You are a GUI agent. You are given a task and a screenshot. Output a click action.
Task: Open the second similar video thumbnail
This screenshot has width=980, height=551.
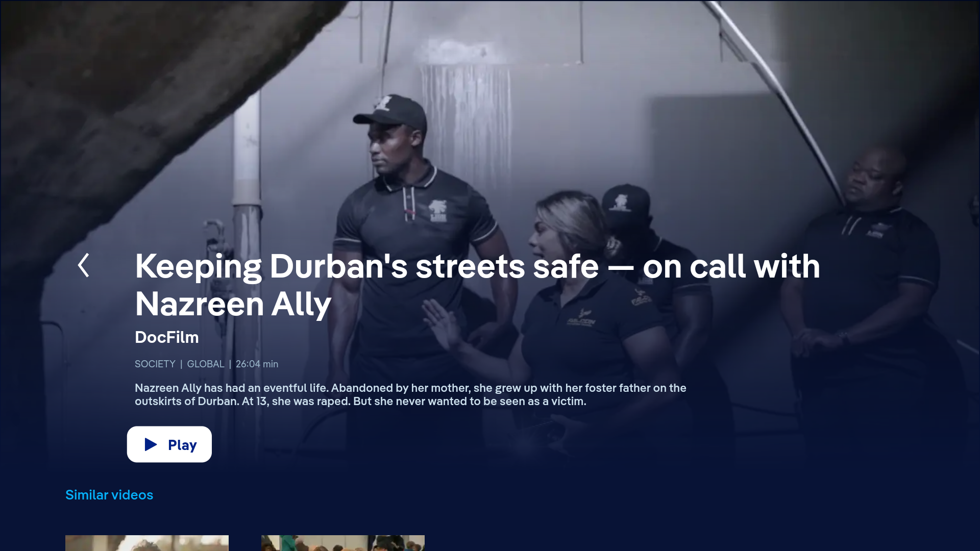coord(343,543)
